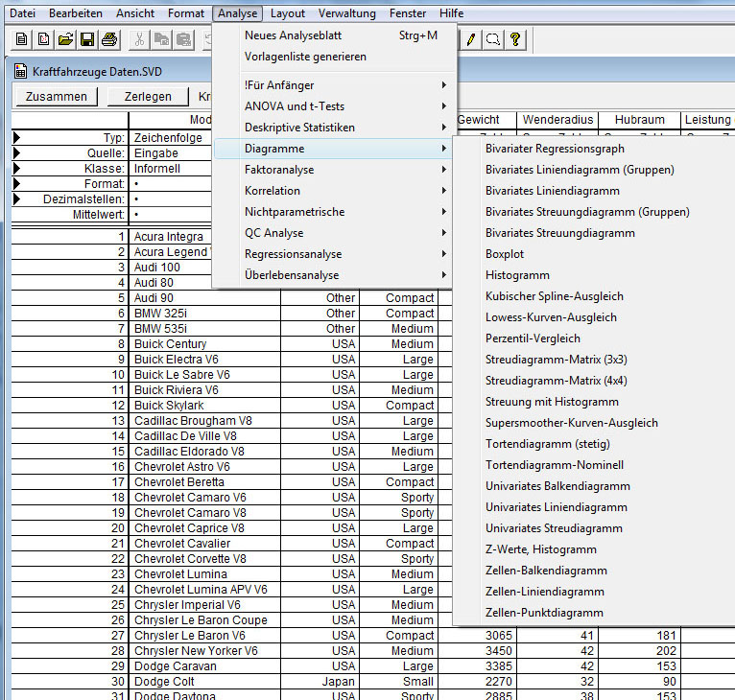The image size is (735, 700).
Task: Click the paste clipboard icon
Action: click(184, 39)
